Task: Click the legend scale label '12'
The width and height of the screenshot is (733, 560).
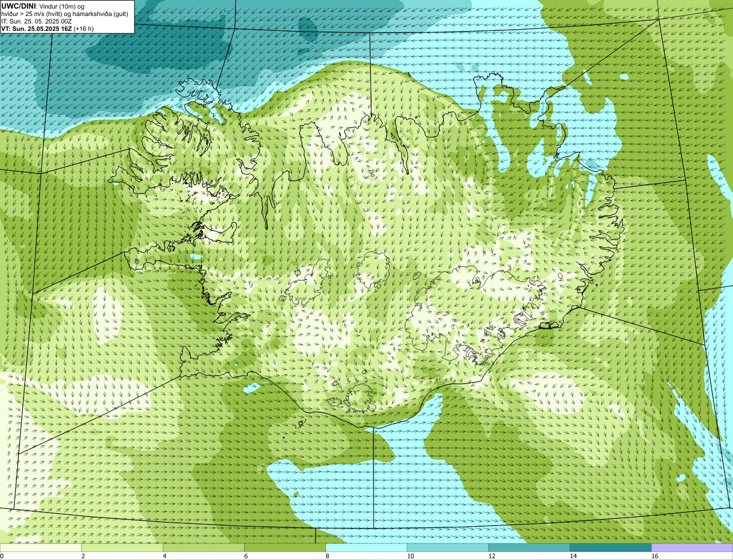Action: (492, 556)
